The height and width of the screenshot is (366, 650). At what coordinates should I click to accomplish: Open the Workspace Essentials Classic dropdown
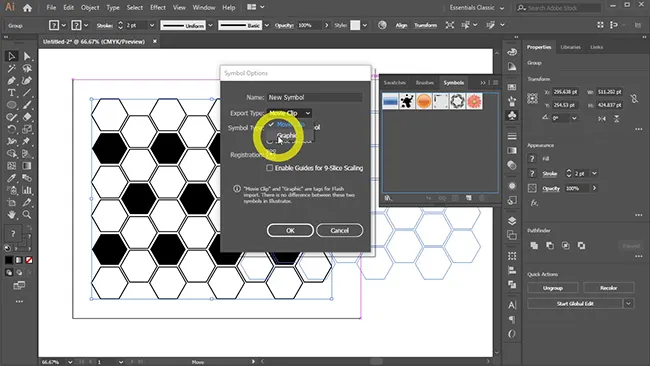click(x=477, y=7)
